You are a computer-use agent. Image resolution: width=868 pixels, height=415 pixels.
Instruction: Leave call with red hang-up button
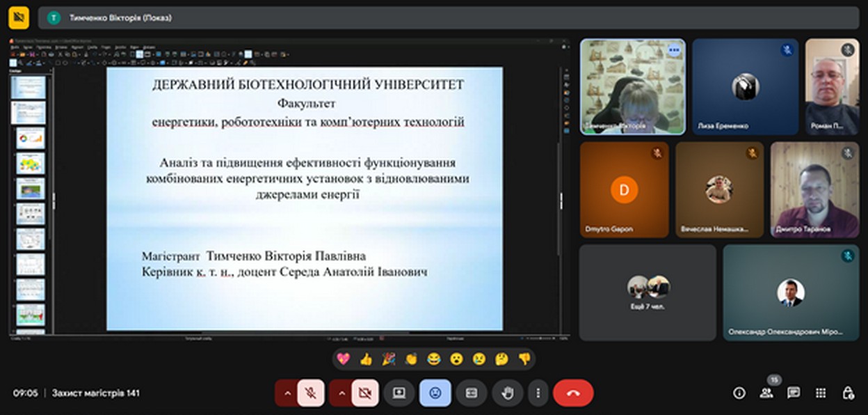pyautogui.click(x=573, y=393)
